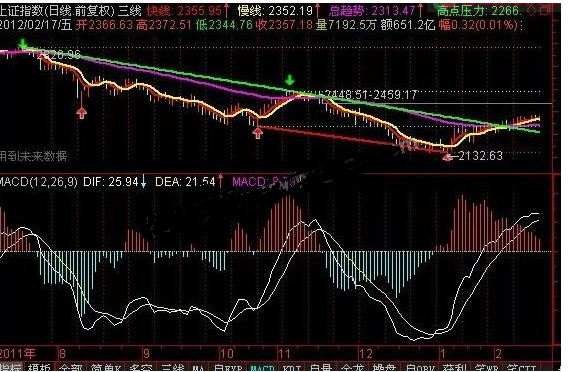Click the MACD(12,26,9) indicator label
Screen dimensions: 568x372
point(38,181)
